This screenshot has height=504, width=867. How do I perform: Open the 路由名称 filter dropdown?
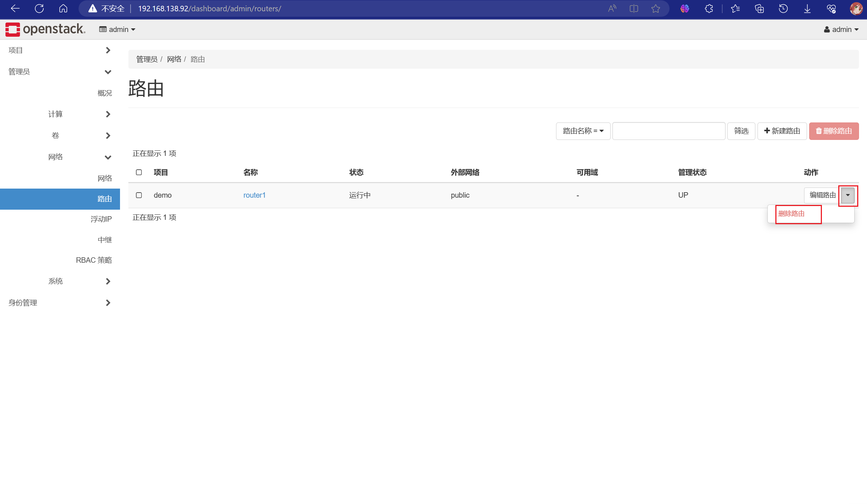coord(583,131)
